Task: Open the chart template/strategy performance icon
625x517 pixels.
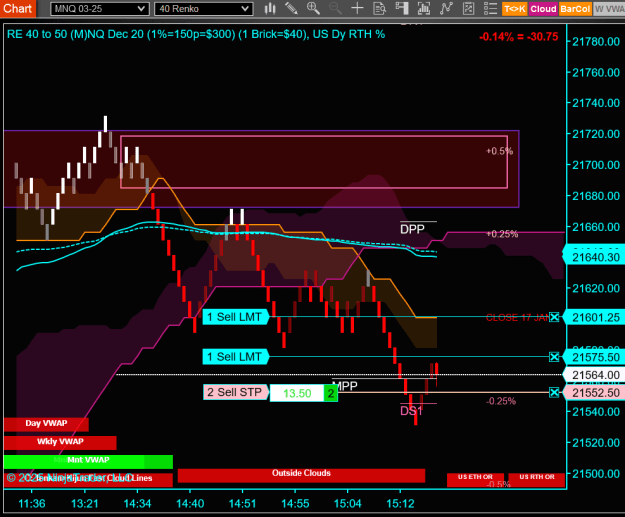Action: 468,8
